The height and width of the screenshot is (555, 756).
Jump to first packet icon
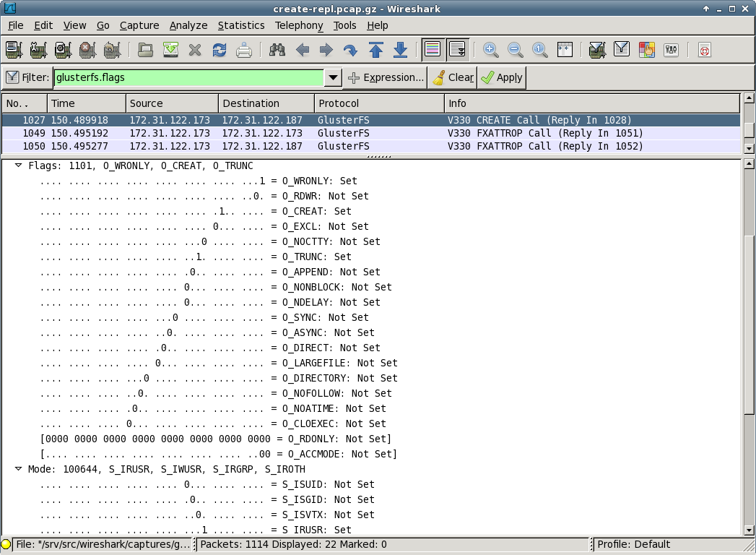376,50
